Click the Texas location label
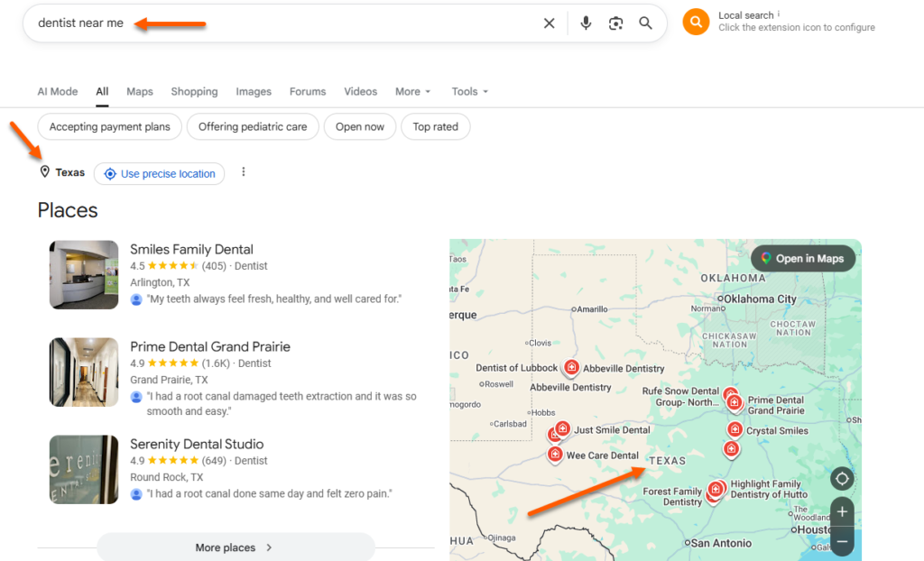The width and height of the screenshot is (924, 561). coord(70,172)
